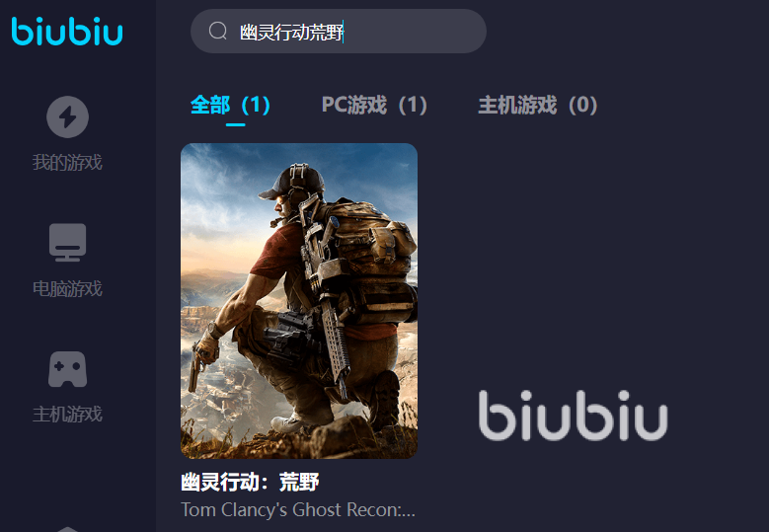Image resolution: width=769 pixels, height=532 pixels.
Task: Switch to the PC游戏 (1) tab
Action: click(374, 105)
